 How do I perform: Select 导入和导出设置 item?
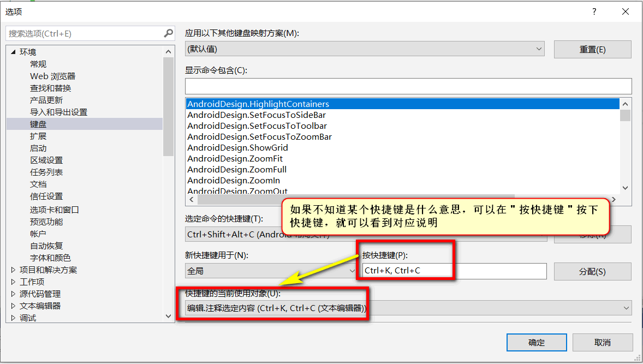pyautogui.click(x=58, y=112)
